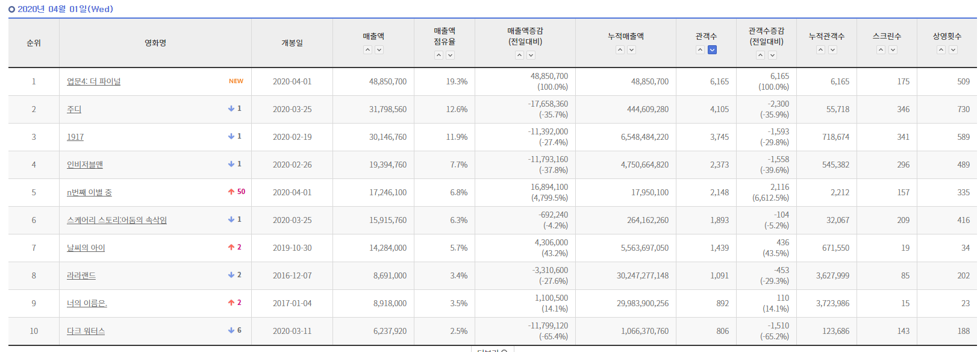This screenshot has width=980, height=352.
Task: Sort 관객수증감 column ascending
Action: [x=760, y=55]
